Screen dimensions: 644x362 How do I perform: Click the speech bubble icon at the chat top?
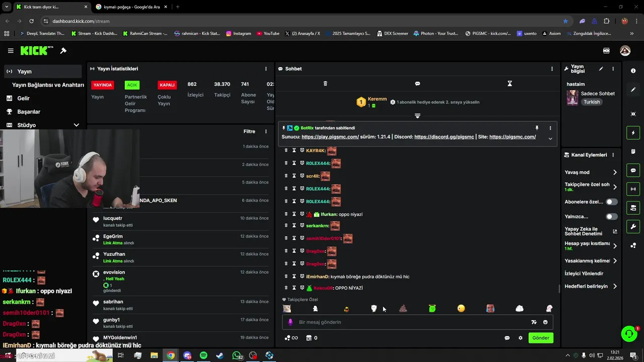pos(418,83)
